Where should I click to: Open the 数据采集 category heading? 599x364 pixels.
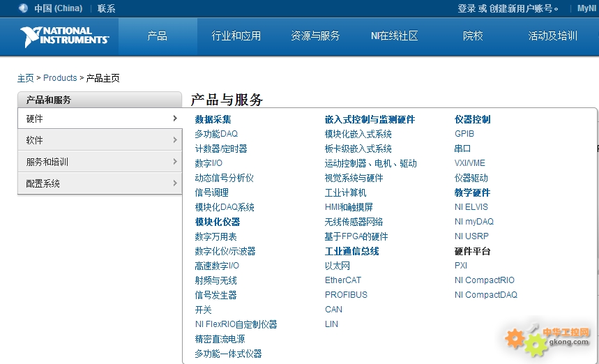(x=213, y=119)
